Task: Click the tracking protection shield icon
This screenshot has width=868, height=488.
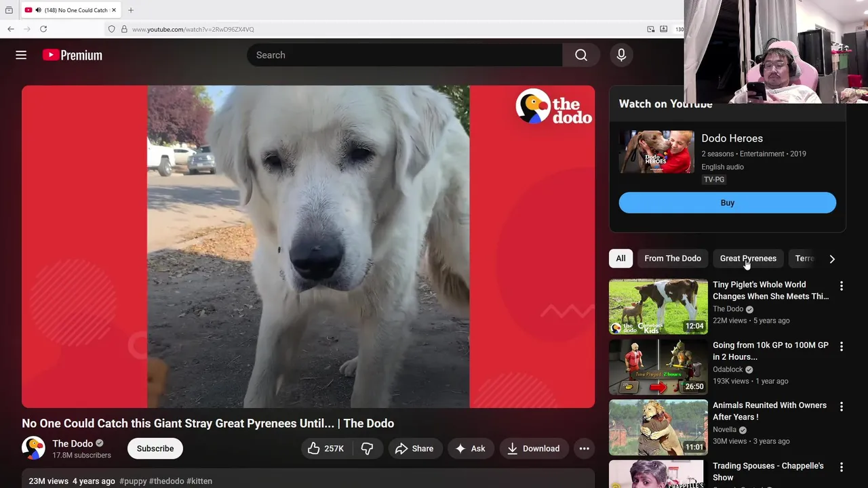Action: pyautogui.click(x=112, y=29)
